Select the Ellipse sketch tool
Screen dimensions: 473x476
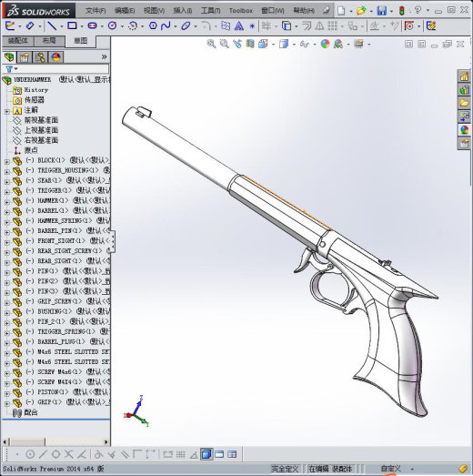pyautogui.click(x=186, y=25)
